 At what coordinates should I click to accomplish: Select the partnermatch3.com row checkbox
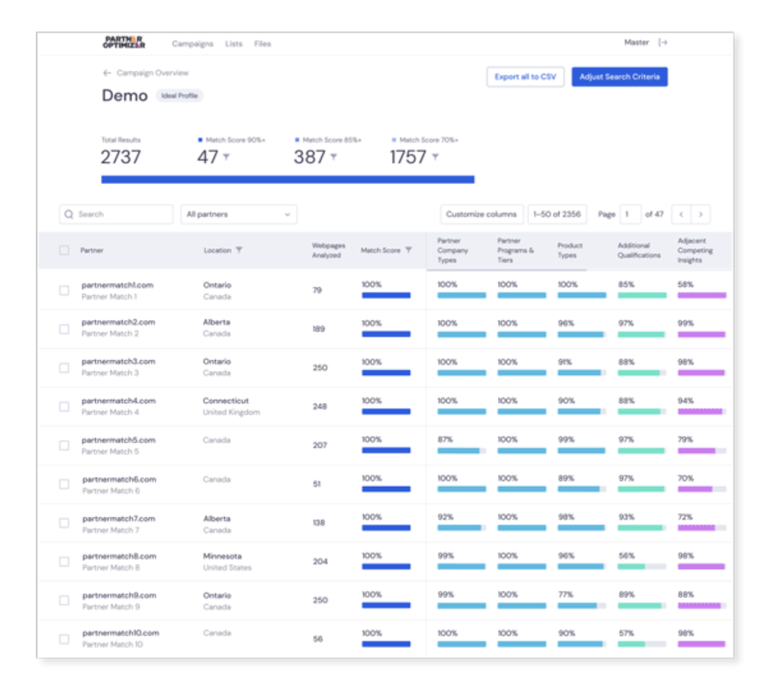[64, 367]
